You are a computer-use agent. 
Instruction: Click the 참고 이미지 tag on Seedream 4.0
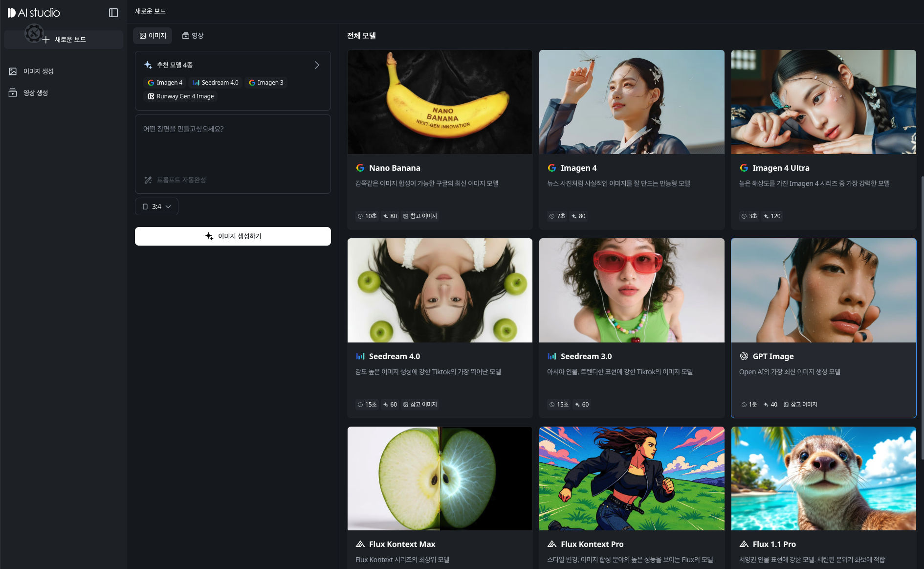click(x=420, y=405)
